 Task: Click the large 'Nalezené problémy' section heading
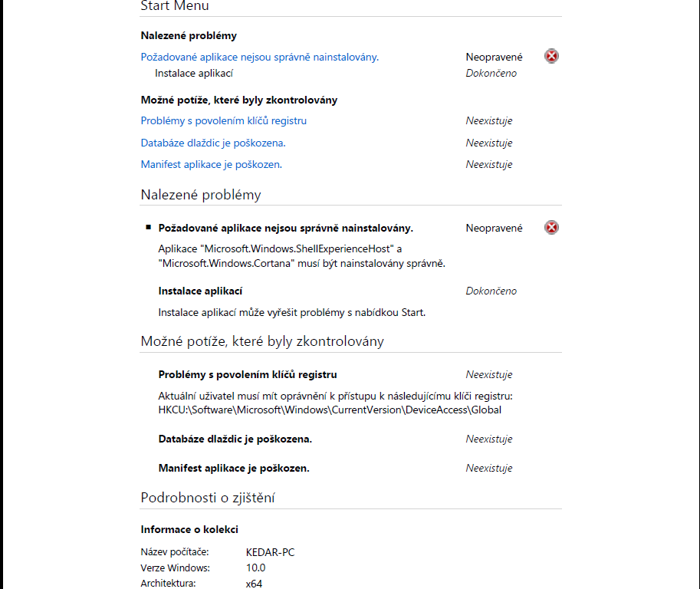coord(201,195)
